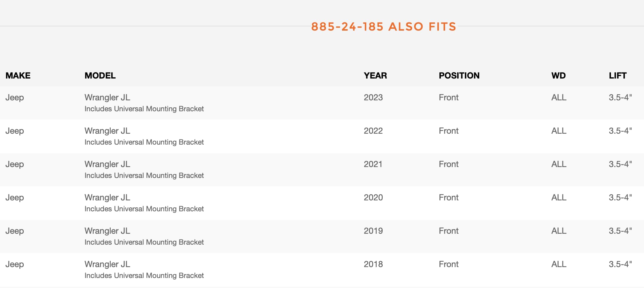Select Wrangler JL in the 2023 row
Viewport: 644px width, 288px height.
coord(107,98)
